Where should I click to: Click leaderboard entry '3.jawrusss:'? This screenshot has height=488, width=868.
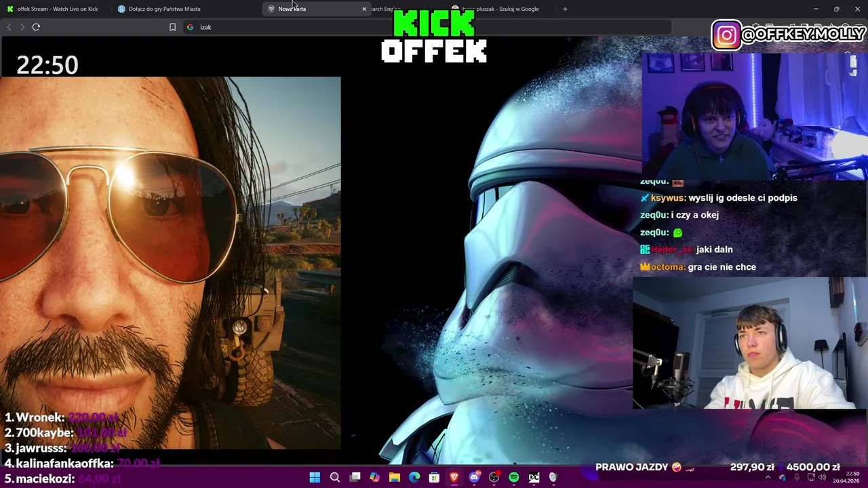pyautogui.click(x=35, y=448)
